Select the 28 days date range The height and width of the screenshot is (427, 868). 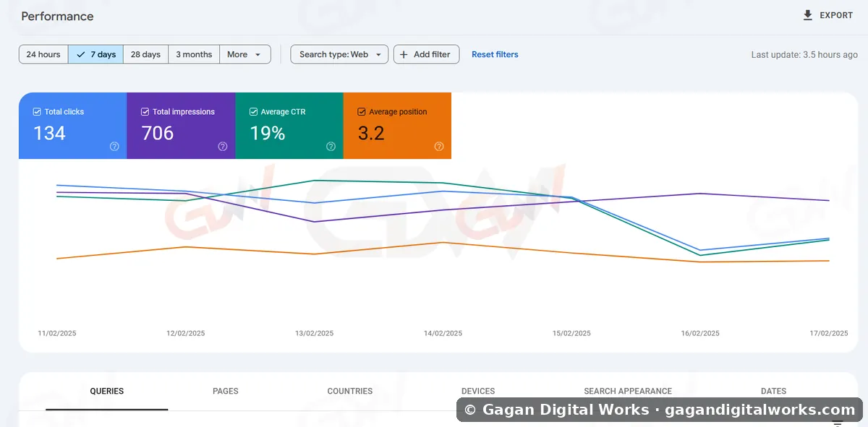(x=146, y=54)
